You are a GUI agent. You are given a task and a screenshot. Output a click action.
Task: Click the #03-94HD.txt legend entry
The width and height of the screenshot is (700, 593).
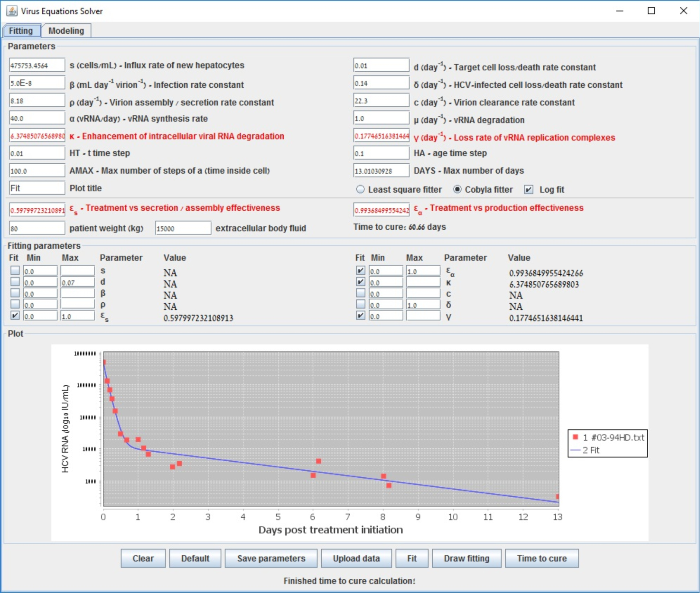click(x=608, y=438)
